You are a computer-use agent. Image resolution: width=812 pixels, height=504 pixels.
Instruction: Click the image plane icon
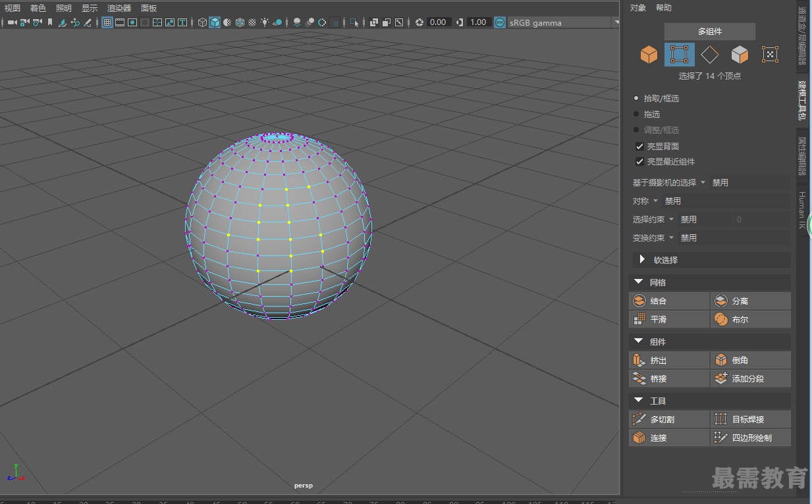(62, 22)
